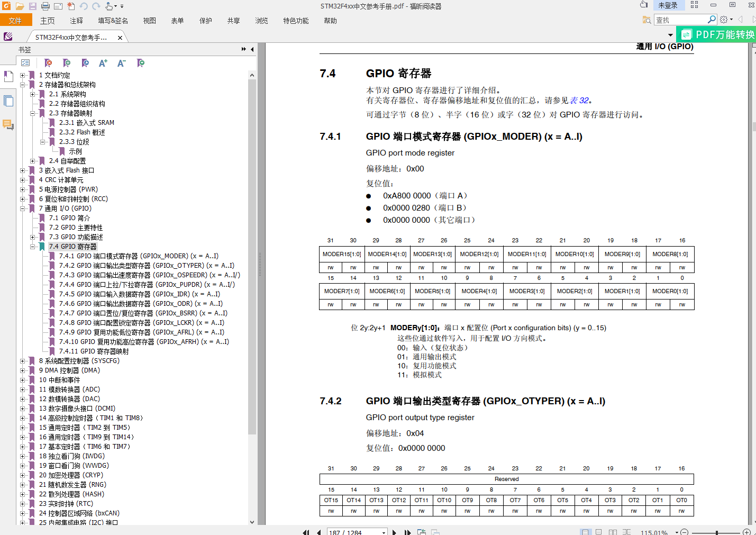Click the PDF万能转换 banner button

716,34
